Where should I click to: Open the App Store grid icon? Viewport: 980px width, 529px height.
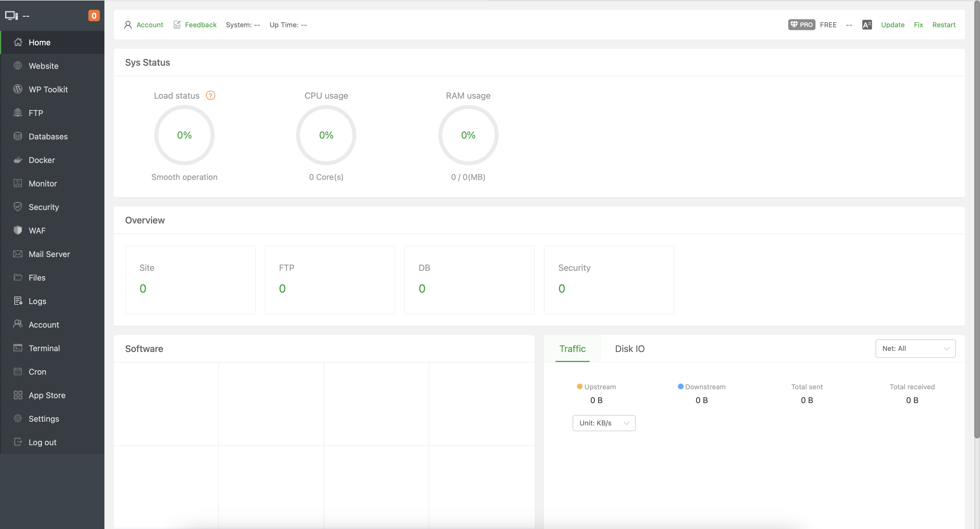17,395
